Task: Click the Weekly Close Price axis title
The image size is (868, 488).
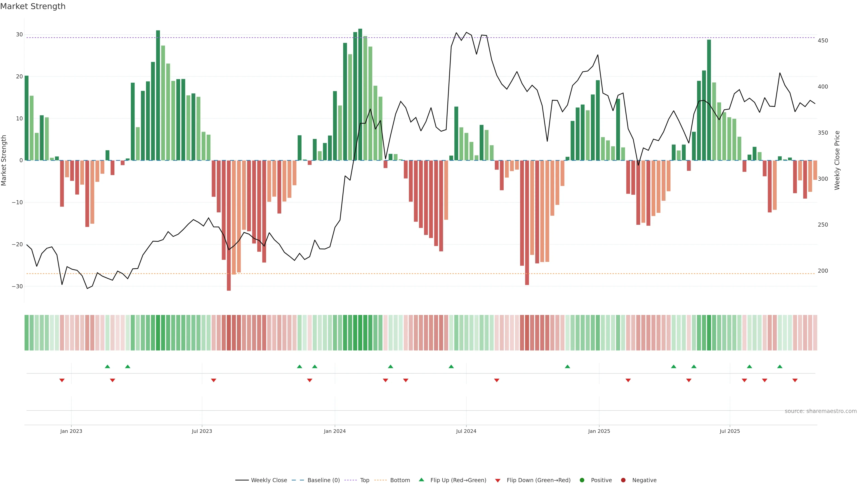Action: 837,160
